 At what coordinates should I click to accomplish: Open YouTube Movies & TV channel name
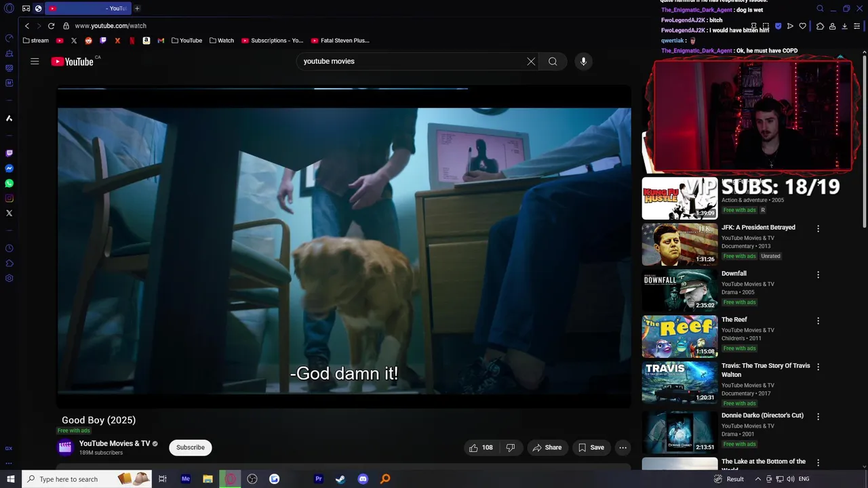click(115, 443)
